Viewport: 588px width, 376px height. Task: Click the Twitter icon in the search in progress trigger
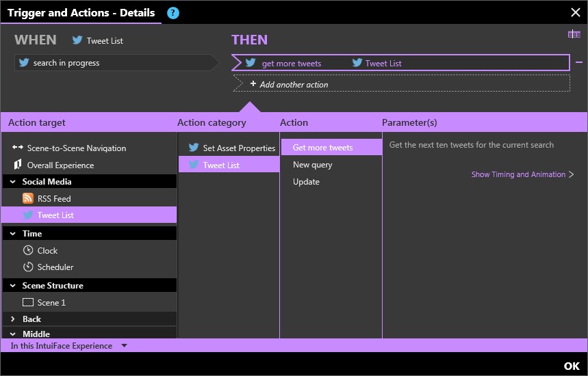click(x=24, y=62)
